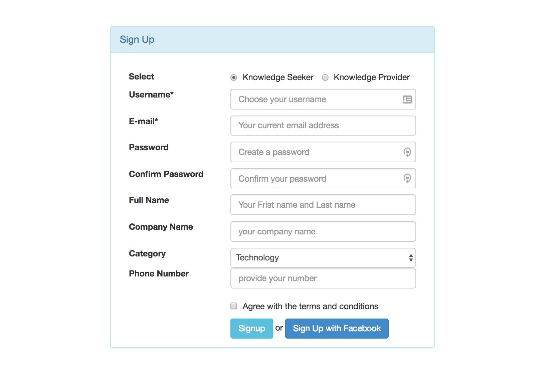Click the email address input field
Screen dimensions: 559x392
click(x=323, y=126)
